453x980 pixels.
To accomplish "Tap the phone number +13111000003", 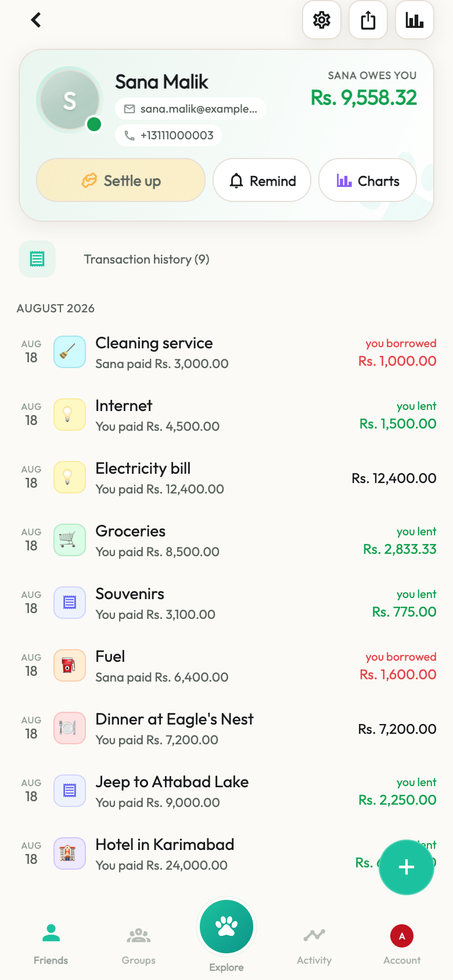I will point(168,135).
